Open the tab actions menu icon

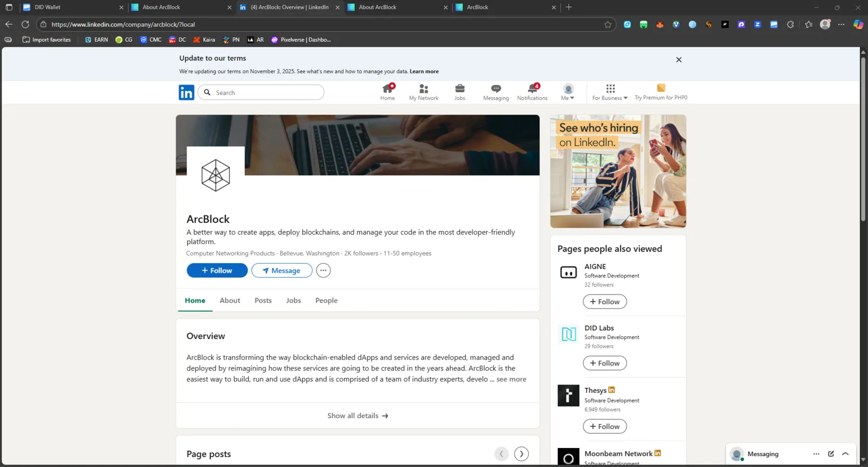[9, 7]
